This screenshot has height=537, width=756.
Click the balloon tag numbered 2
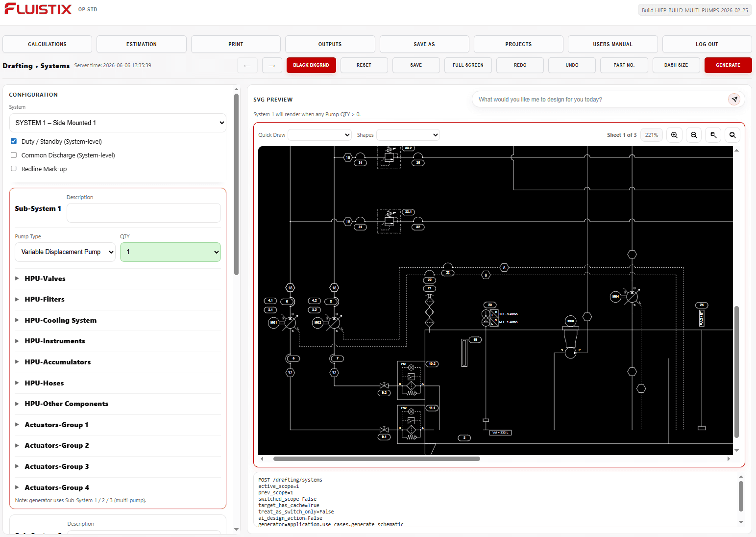(x=464, y=438)
